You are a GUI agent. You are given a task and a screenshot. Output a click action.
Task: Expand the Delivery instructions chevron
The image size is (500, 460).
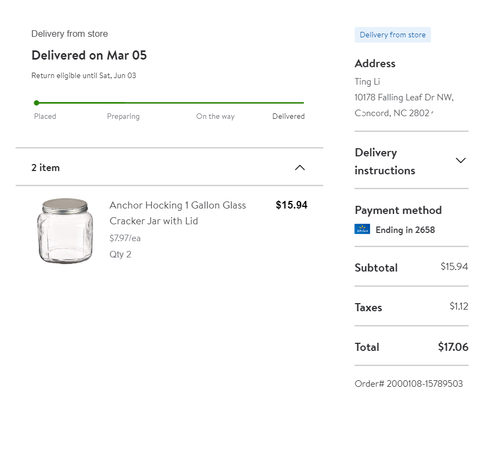click(x=460, y=160)
